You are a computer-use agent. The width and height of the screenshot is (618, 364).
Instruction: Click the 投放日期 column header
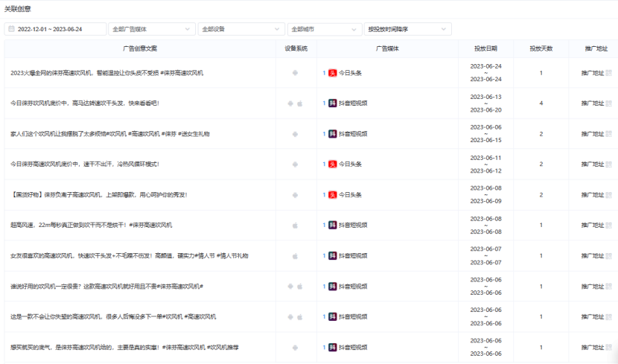(485, 48)
